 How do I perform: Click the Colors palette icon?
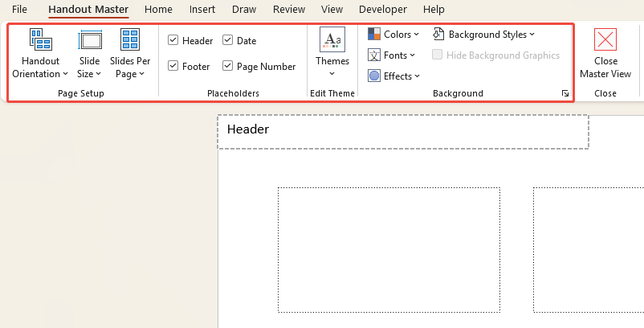(374, 34)
